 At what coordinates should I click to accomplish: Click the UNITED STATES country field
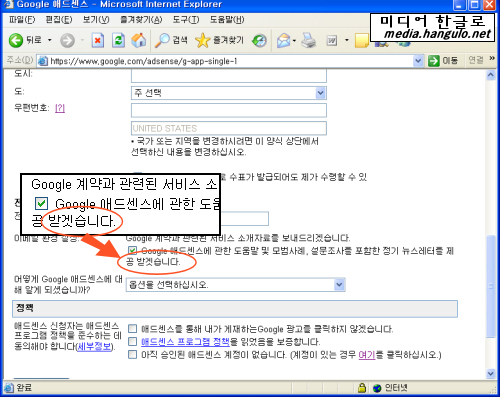click(229, 128)
